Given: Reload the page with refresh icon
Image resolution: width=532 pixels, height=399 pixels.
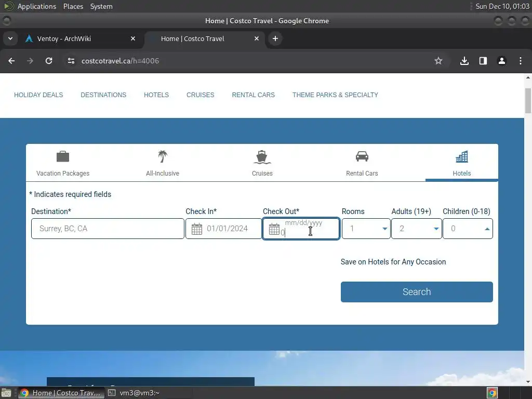Looking at the screenshot, I should (49, 61).
